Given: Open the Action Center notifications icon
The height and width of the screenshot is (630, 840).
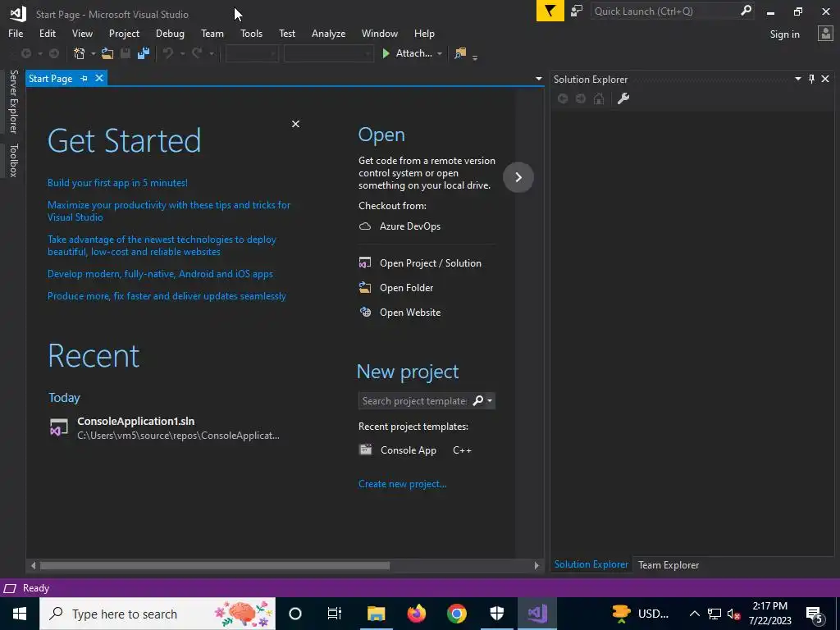Looking at the screenshot, I should [x=815, y=614].
